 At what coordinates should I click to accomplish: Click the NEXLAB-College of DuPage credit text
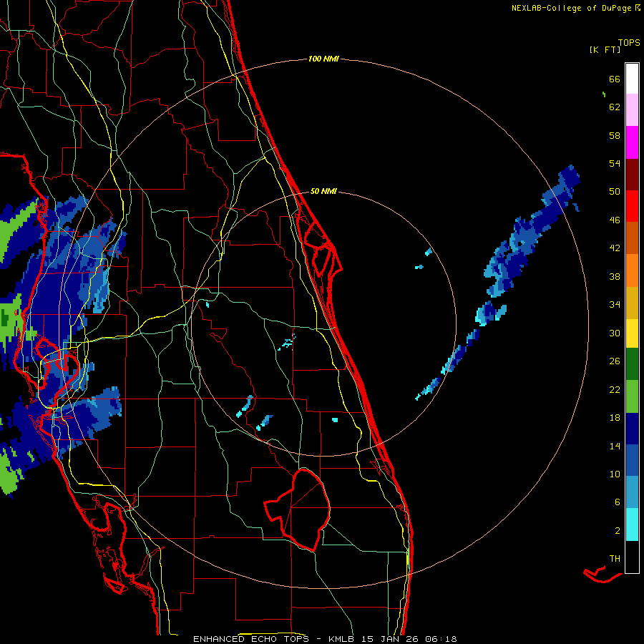coord(571,8)
